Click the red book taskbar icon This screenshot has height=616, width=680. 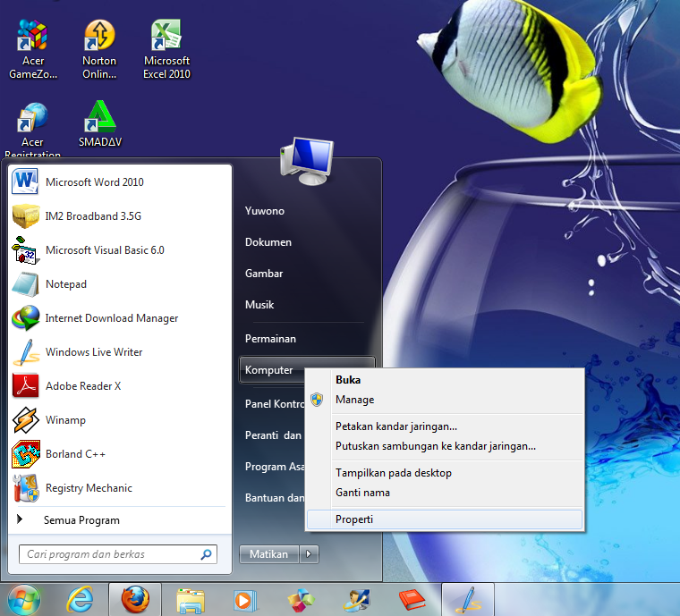tap(412, 601)
